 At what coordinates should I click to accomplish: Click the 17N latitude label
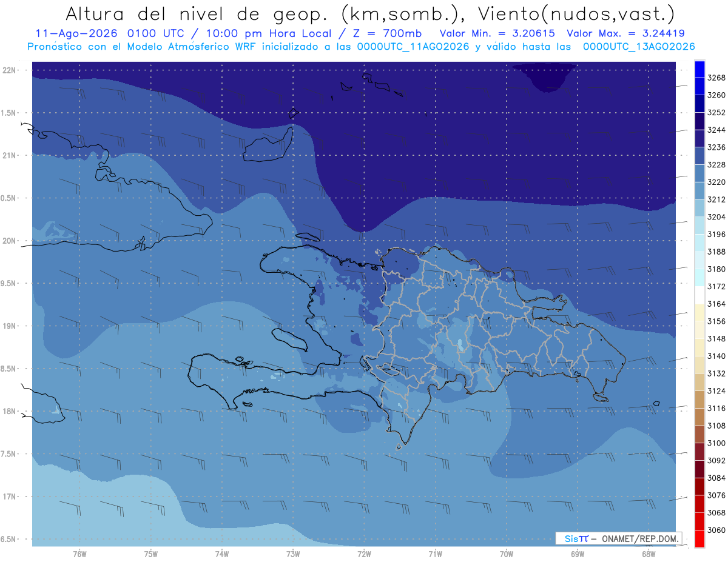(x=10, y=497)
